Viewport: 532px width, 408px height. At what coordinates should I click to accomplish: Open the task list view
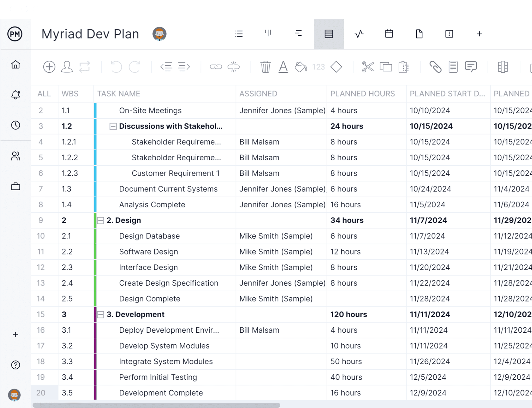coord(239,34)
